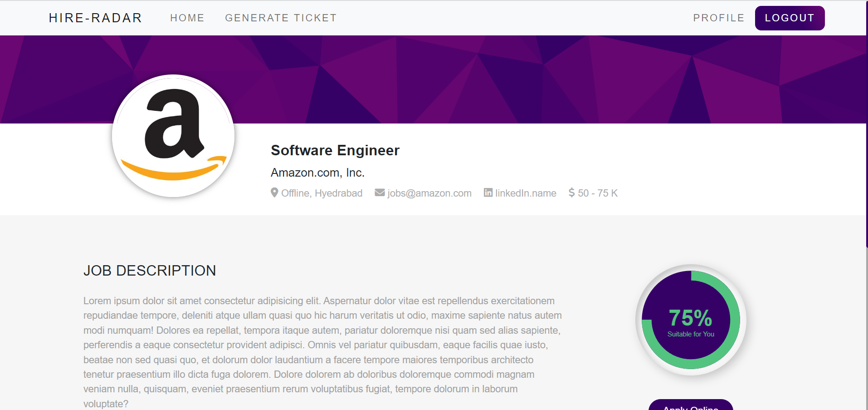Go to the HOME page
Screen dimensions: 868x410
tap(187, 18)
